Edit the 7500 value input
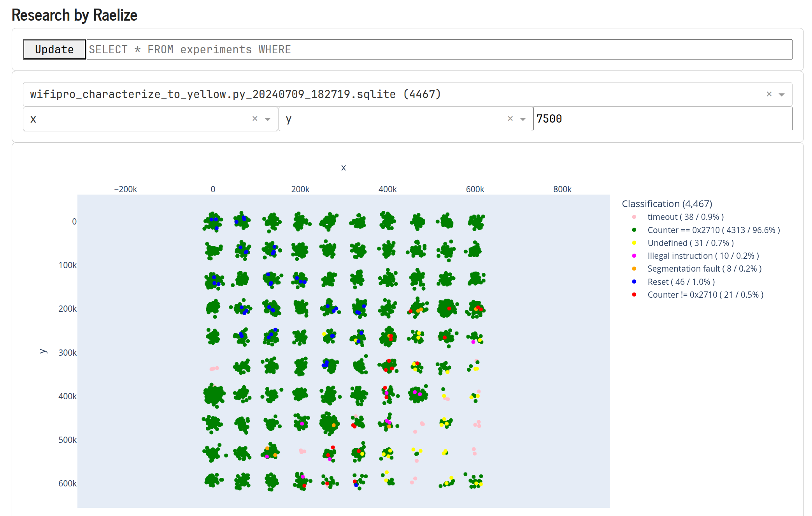 663,119
